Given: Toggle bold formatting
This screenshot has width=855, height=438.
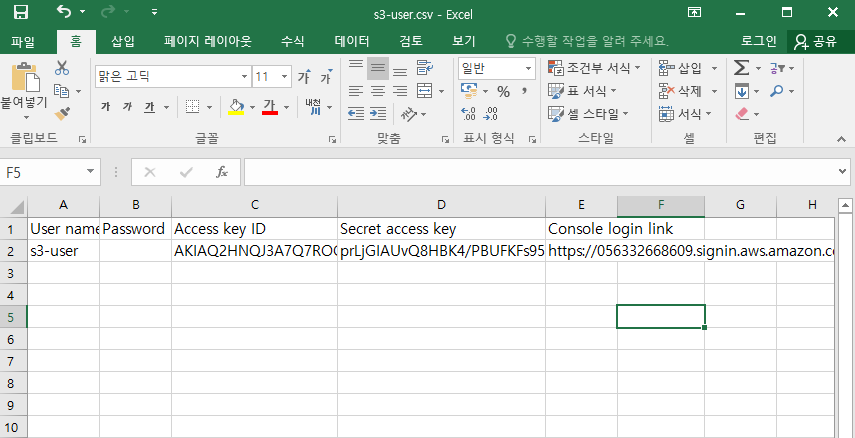Looking at the screenshot, I should (105, 107).
